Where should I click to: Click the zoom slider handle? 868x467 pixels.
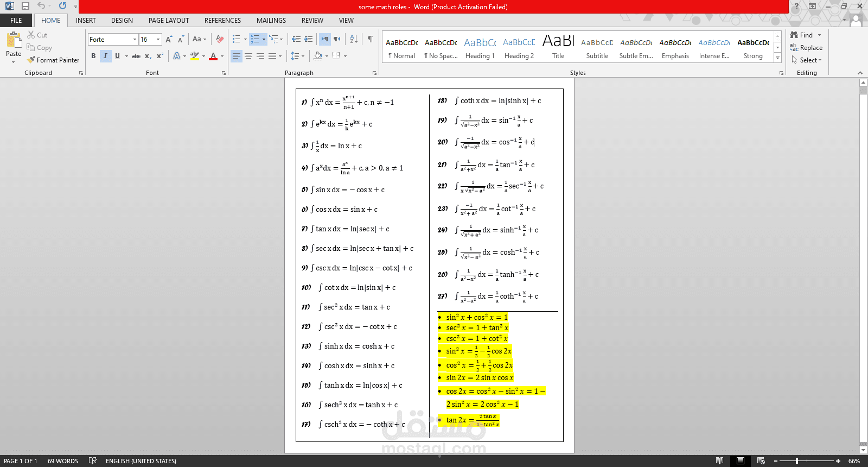click(x=797, y=461)
